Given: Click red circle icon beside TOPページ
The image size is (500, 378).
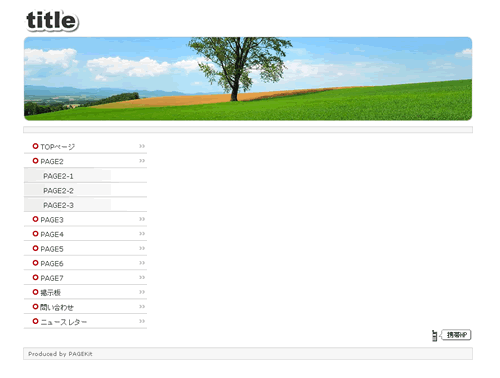Looking at the screenshot, I should coord(35,146).
